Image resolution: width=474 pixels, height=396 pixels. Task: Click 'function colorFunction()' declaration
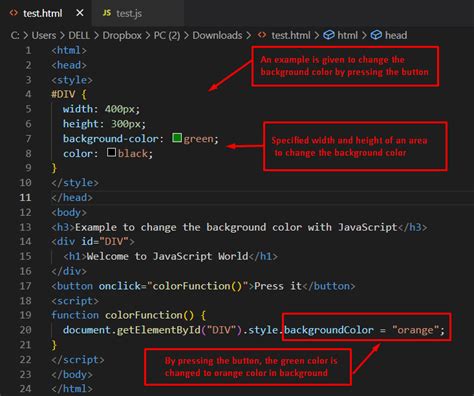click(x=122, y=315)
